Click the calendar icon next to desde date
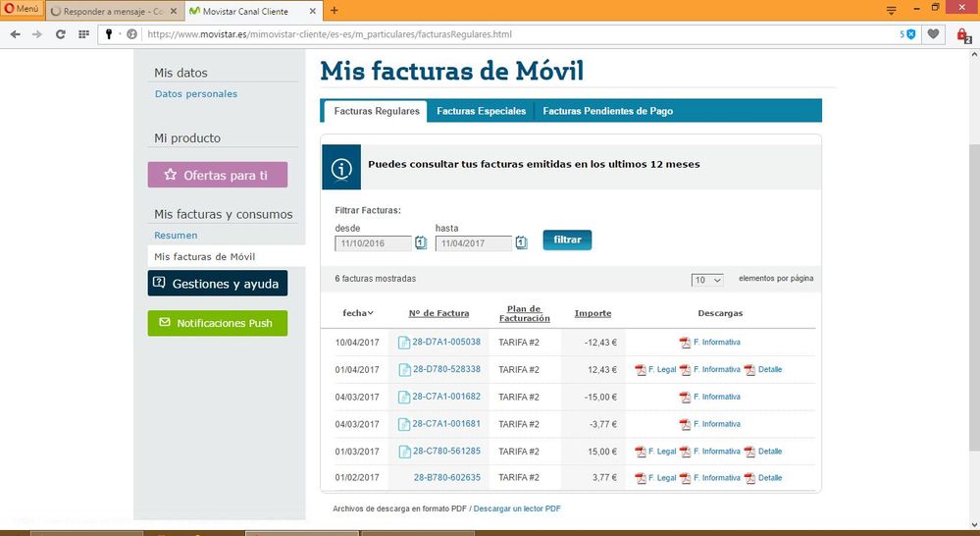Screen dimensions: 980x536 [x=421, y=242]
